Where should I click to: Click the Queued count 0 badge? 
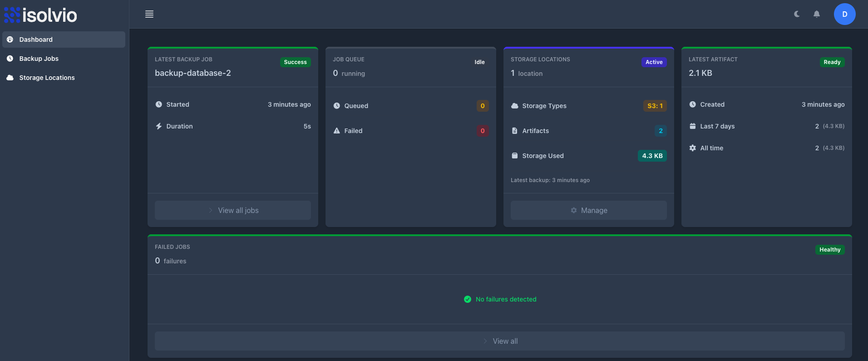tap(483, 106)
